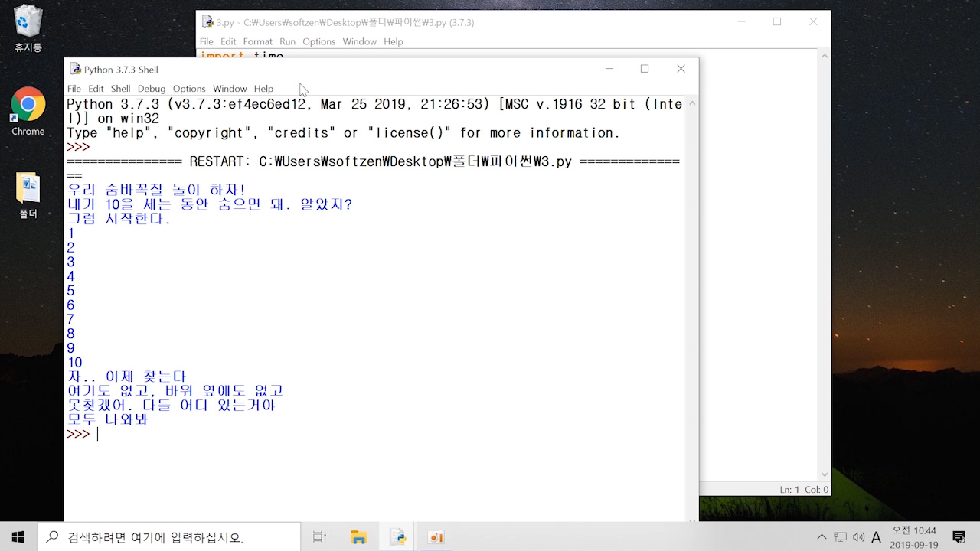980x551 pixels.
Task: Open the 폴더 folder on the desktop
Action: [x=28, y=195]
